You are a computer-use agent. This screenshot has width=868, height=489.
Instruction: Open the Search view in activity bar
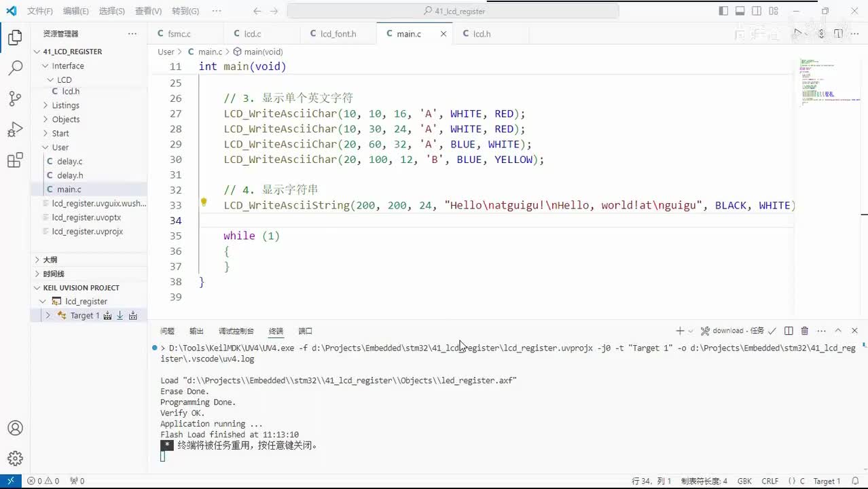[x=15, y=68]
